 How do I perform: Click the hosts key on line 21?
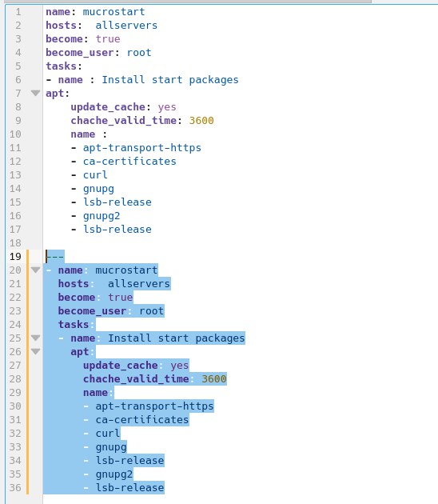(x=74, y=283)
